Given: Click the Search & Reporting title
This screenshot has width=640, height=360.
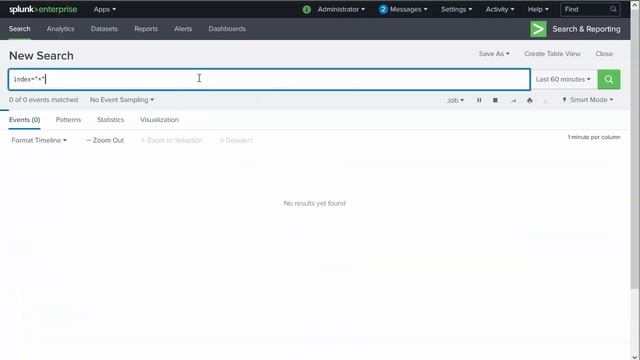Looking at the screenshot, I should coord(586,29).
